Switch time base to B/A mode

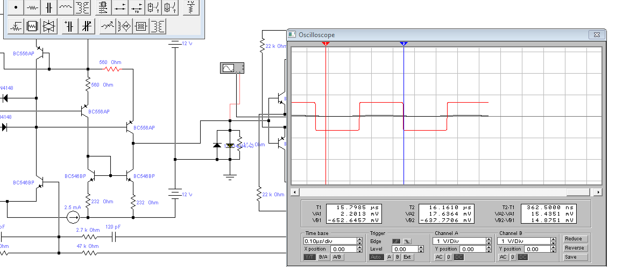[x=324, y=257]
